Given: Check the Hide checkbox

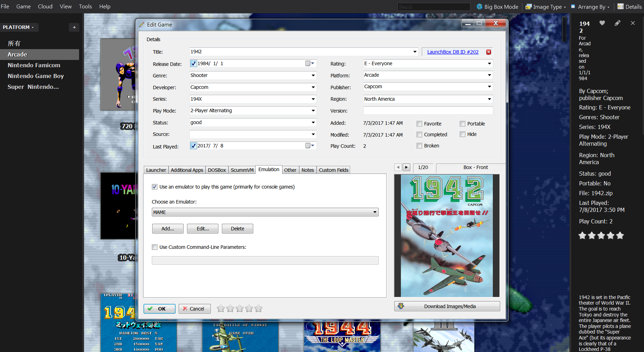Looking at the screenshot, I should (463, 134).
